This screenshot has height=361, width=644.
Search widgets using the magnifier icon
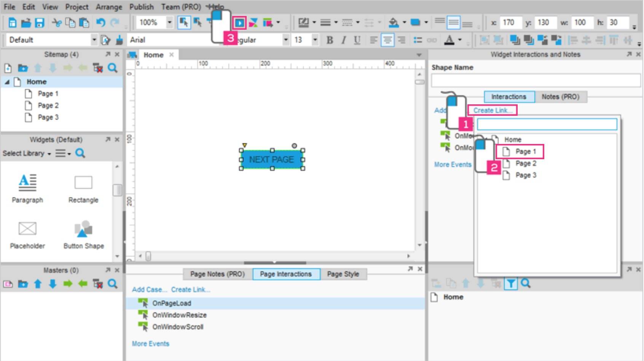click(x=80, y=153)
